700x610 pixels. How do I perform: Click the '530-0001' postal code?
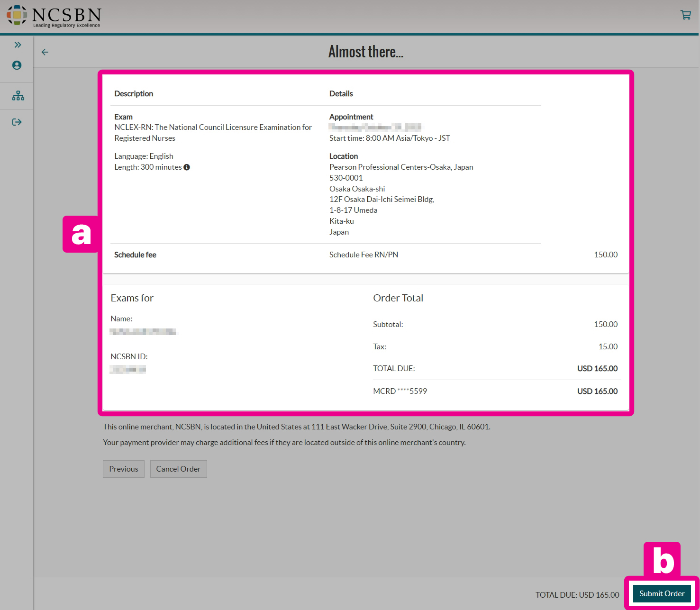click(x=346, y=178)
